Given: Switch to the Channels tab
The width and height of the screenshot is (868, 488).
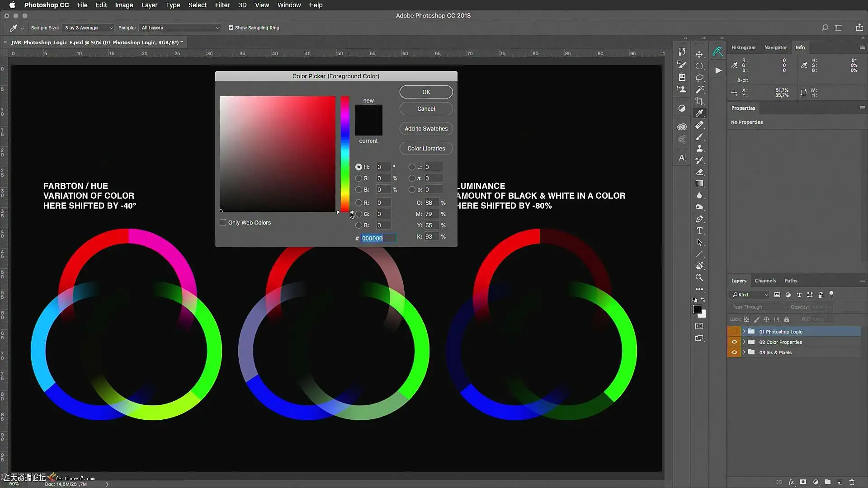Looking at the screenshot, I should tap(765, 281).
